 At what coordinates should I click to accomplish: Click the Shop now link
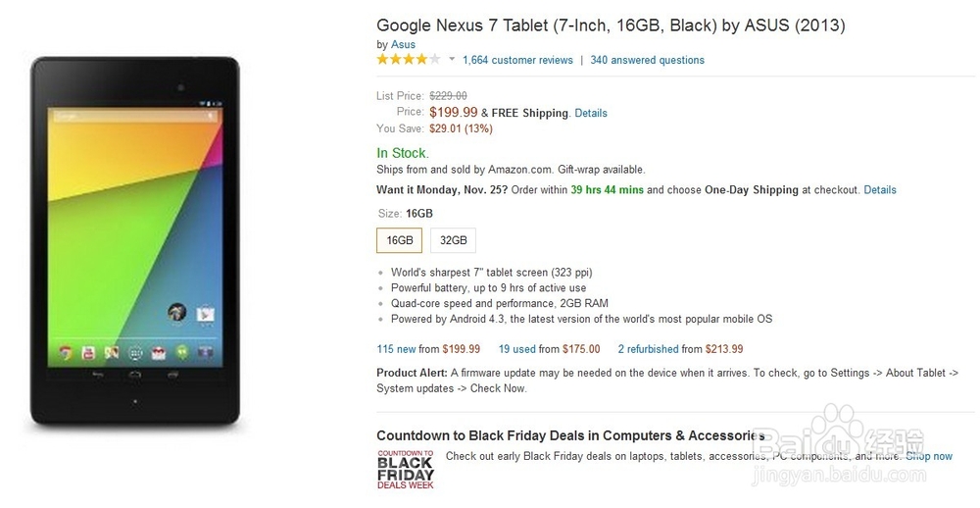tap(929, 456)
